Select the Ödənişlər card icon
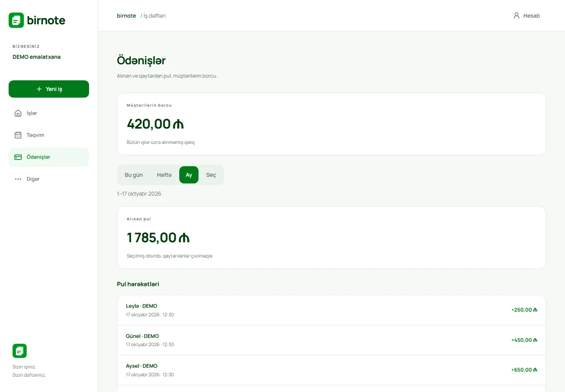Viewport: 565px width, 392px height. (x=18, y=157)
